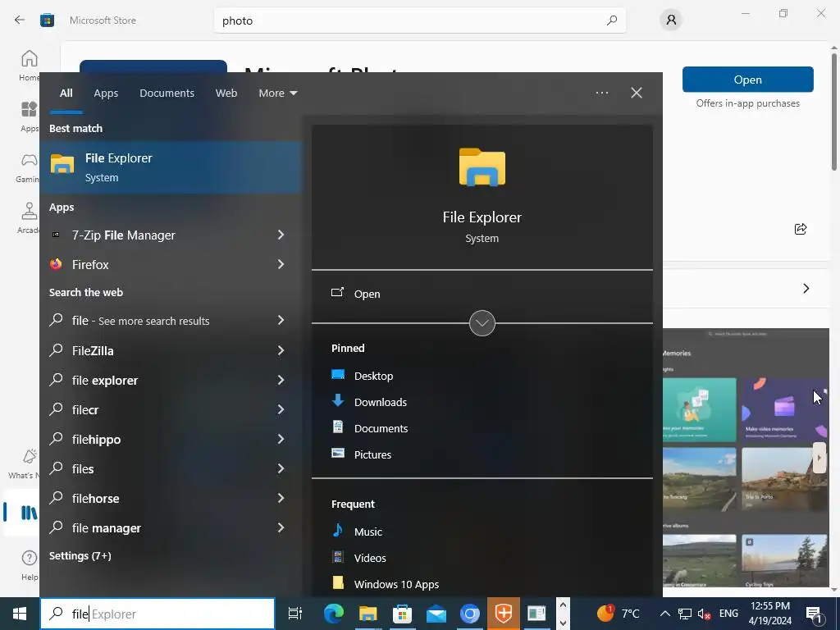
Task: Open Microsoft Store taskbar icon
Action: coord(402,614)
